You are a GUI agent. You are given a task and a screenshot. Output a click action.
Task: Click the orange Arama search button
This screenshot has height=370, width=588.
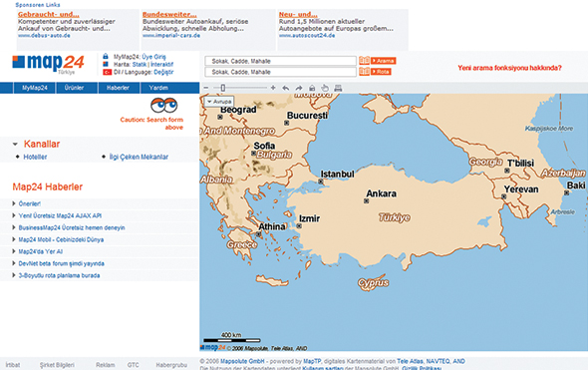384,61
